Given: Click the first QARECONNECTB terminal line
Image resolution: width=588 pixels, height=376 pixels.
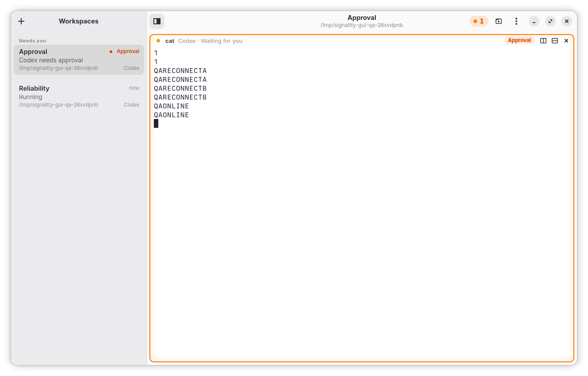Looking at the screenshot, I should click(180, 88).
